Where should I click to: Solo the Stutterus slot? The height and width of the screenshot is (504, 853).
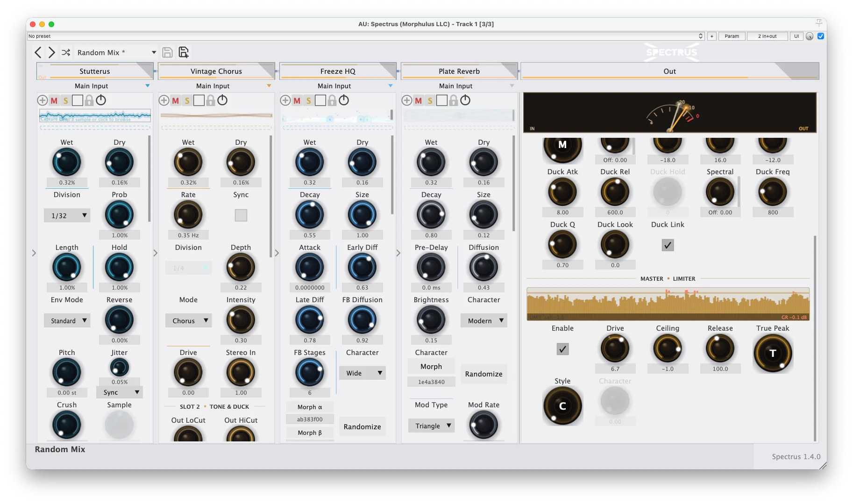click(66, 100)
